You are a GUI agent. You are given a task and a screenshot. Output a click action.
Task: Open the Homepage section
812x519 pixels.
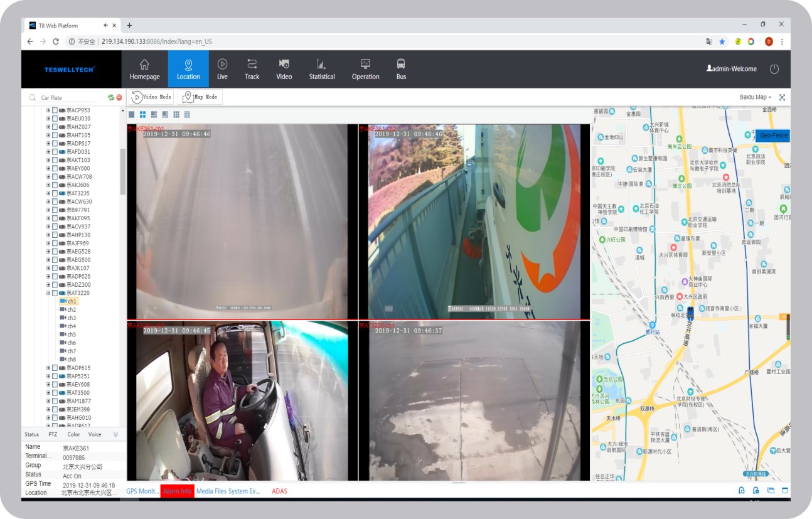pos(144,69)
